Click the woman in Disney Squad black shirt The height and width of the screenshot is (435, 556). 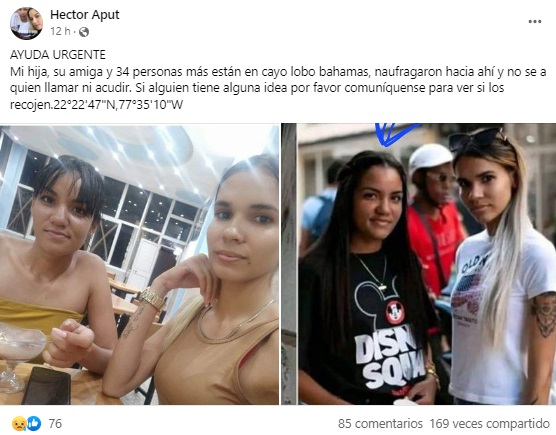coord(369,280)
